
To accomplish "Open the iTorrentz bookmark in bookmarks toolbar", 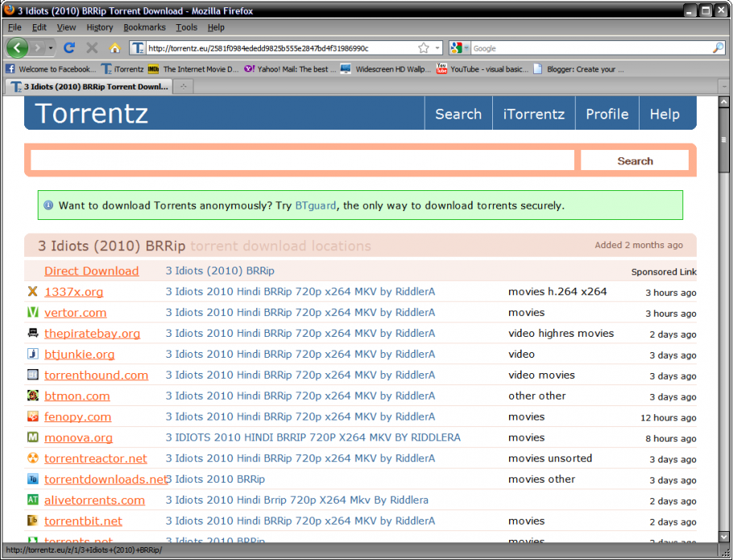I will coord(122,69).
